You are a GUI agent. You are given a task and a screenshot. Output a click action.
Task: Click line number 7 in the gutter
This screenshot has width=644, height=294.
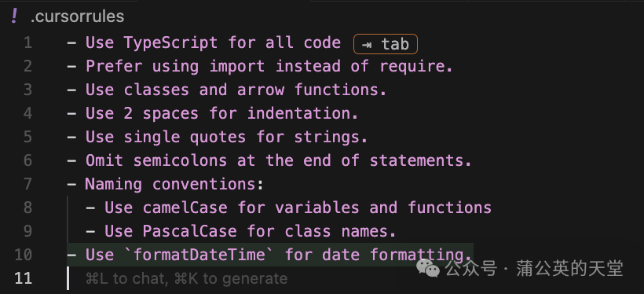point(27,184)
